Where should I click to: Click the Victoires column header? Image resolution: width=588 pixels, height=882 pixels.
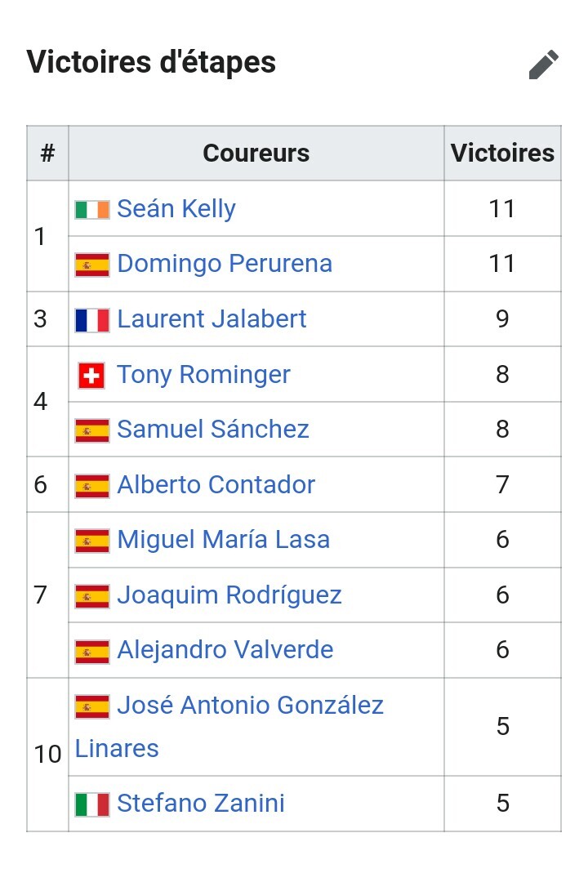pos(502,154)
